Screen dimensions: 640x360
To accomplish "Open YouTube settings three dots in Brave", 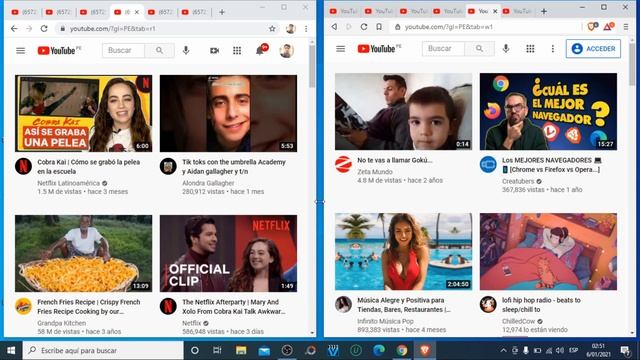I will (x=553, y=49).
